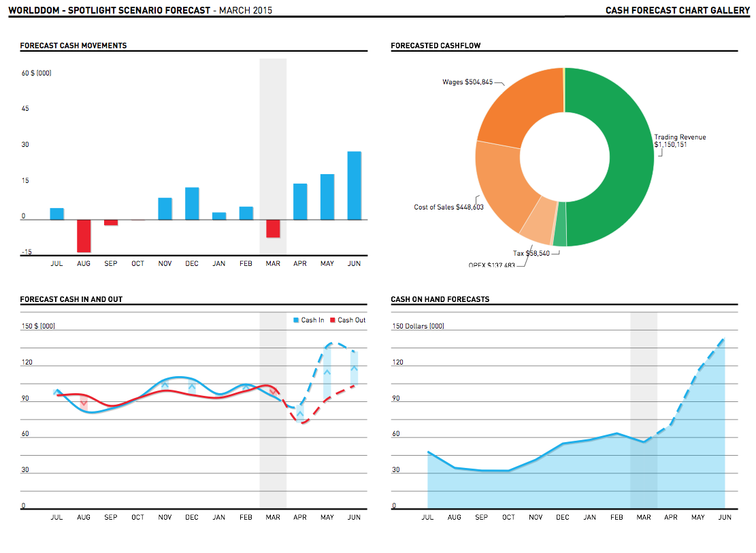The width and height of the screenshot is (756, 553).
Task: Click the JUN label under Cash In and Out chart
Action: pyautogui.click(x=355, y=518)
